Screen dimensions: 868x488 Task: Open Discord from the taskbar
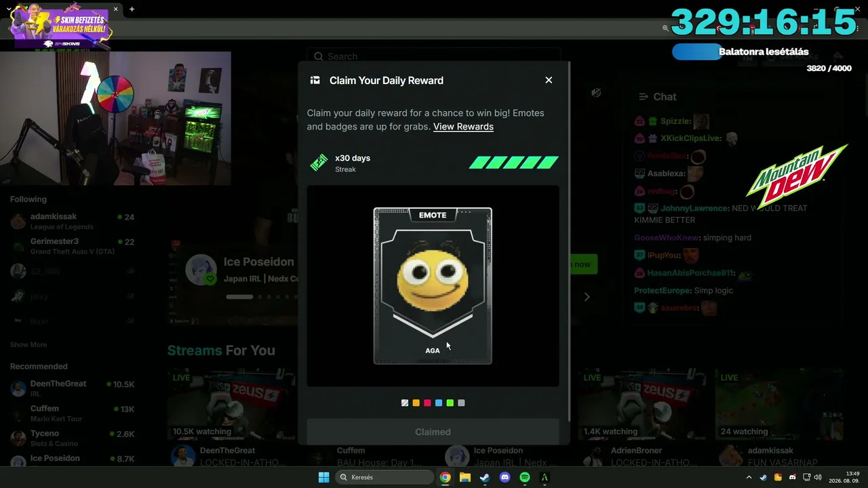[x=505, y=477]
